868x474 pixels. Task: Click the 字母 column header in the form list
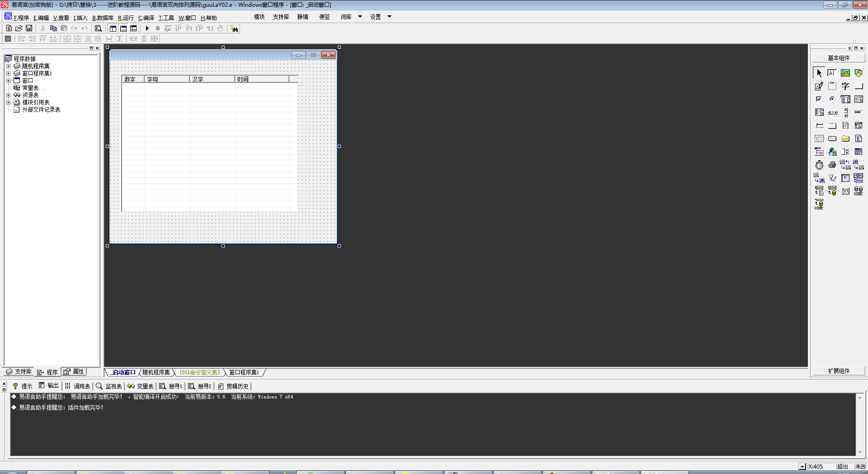click(x=167, y=79)
